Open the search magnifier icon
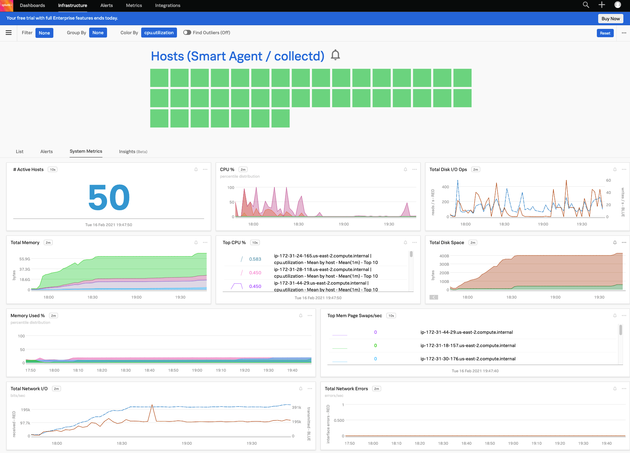 pos(586,5)
